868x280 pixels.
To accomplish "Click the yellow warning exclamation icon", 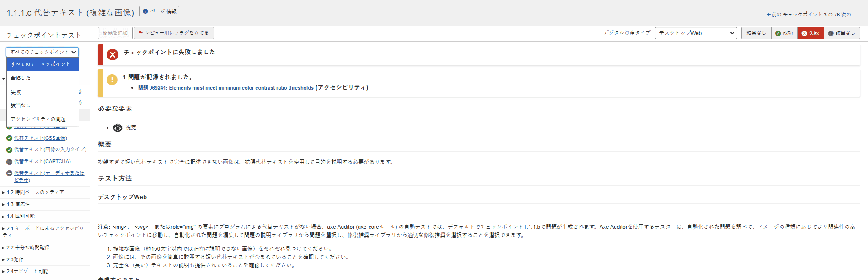I will 112,79.
